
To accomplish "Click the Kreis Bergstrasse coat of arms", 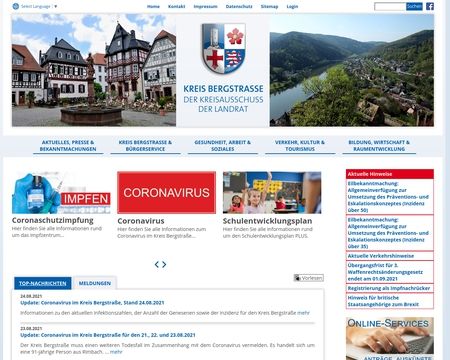I will [x=223, y=48].
